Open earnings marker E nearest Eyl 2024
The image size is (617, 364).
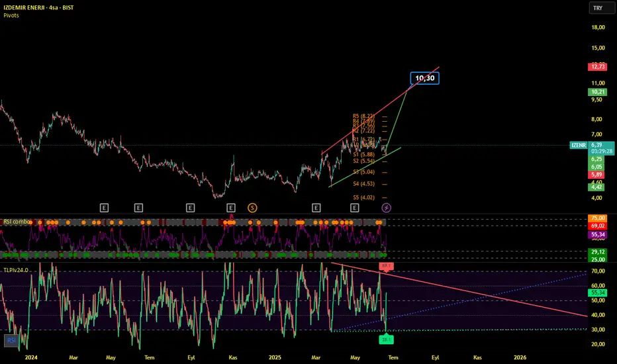(190, 208)
